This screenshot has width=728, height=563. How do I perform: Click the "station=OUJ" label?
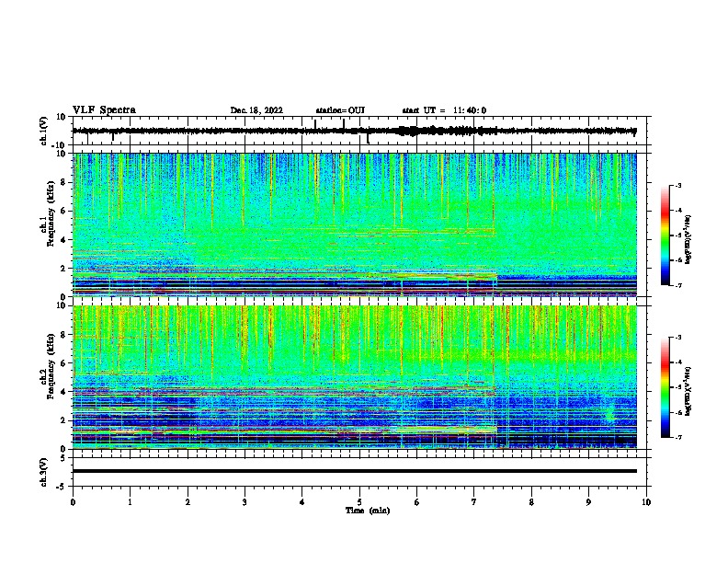340,110
